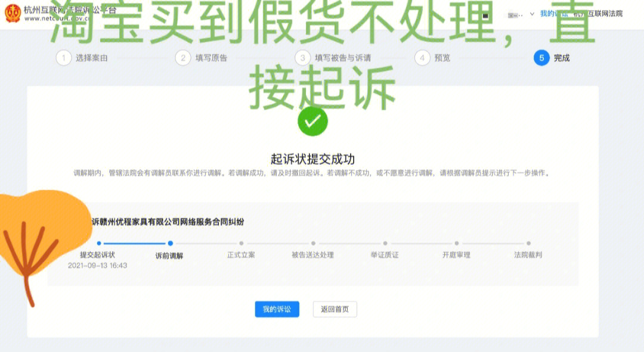Click step 3 circle 填写被告与诉请
The image size is (644, 352).
(x=303, y=58)
